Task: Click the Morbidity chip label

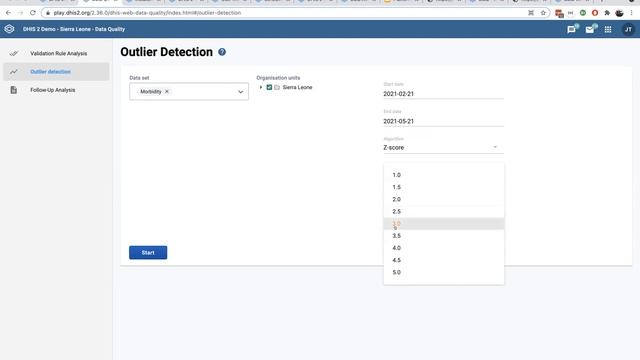Action: pyautogui.click(x=151, y=91)
